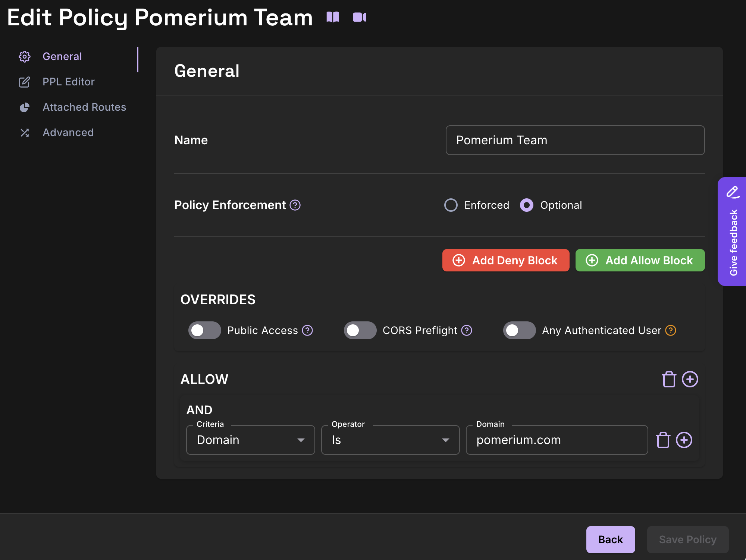The width and height of the screenshot is (746, 560).
Task: Go to the General section
Action: [62, 57]
